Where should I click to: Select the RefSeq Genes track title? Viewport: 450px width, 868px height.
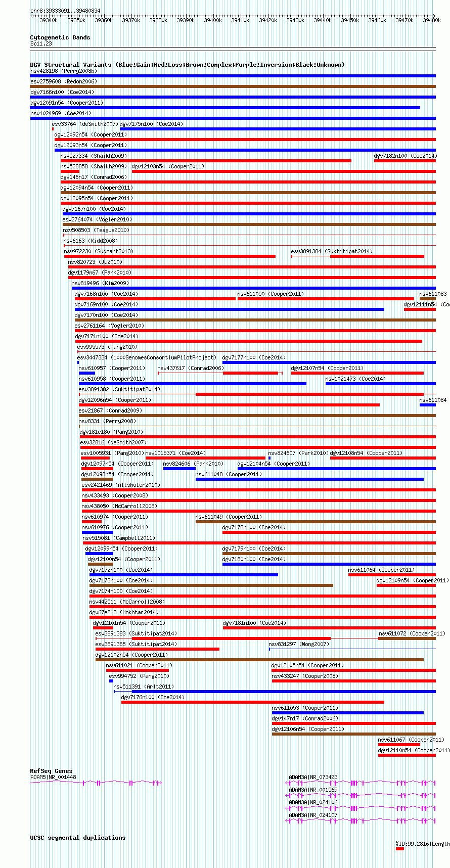click(x=51, y=771)
